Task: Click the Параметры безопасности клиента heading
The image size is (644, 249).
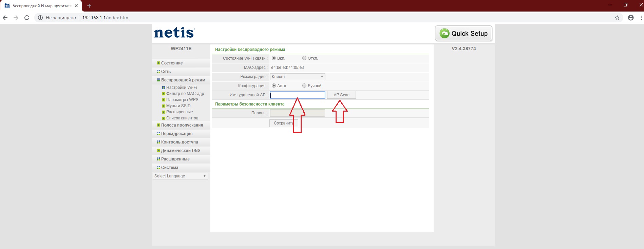Action: click(250, 104)
